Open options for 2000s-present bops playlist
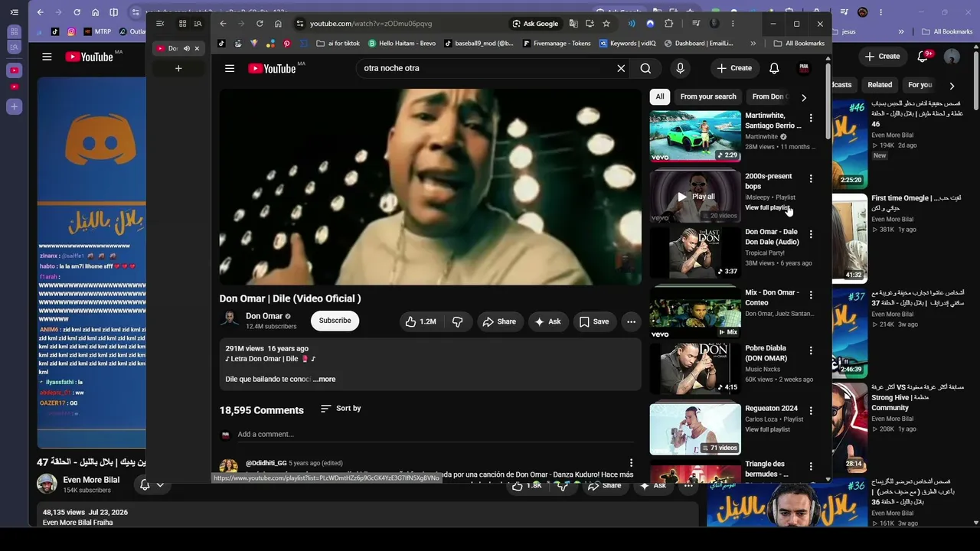The width and height of the screenshot is (980, 551). click(811, 178)
